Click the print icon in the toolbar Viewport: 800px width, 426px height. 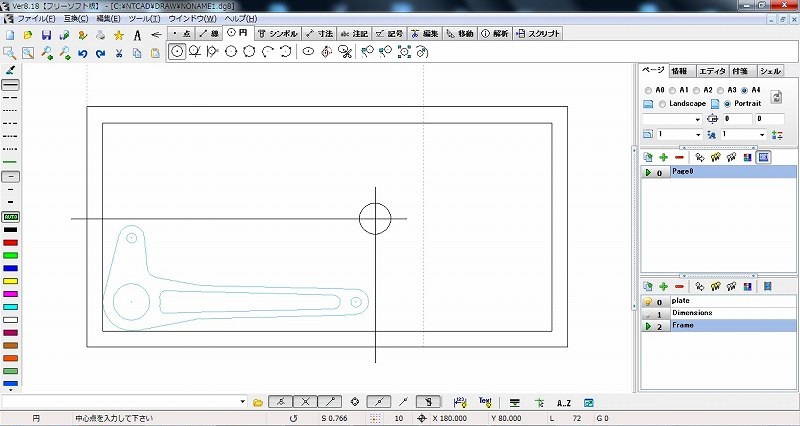100,35
